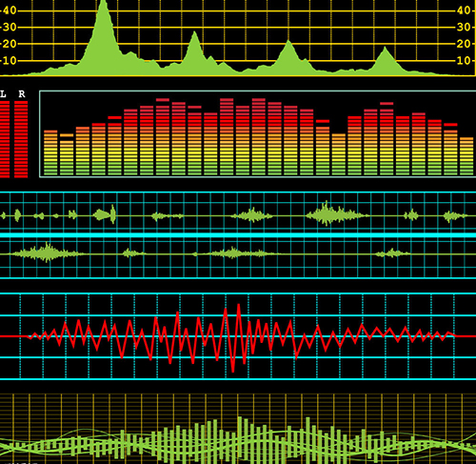Click the 40 label on left scale
476x464 pixels.
[9, 10]
